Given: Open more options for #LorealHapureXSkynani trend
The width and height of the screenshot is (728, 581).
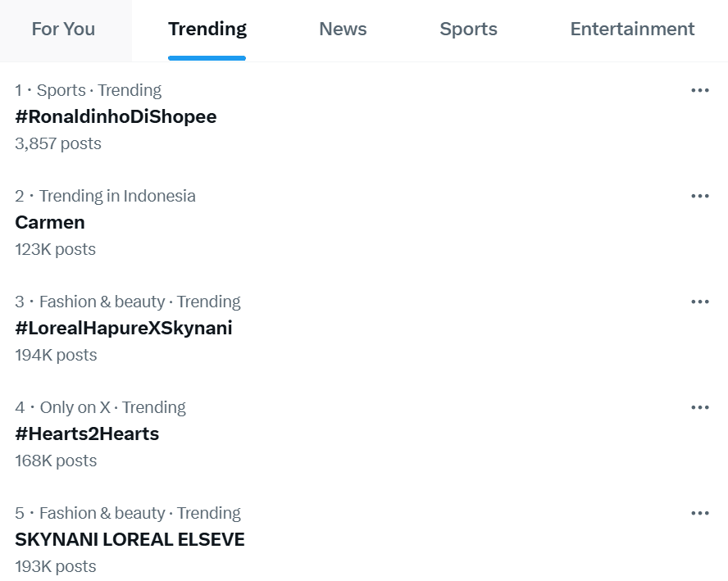Looking at the screenshot, I should [699, 302].
